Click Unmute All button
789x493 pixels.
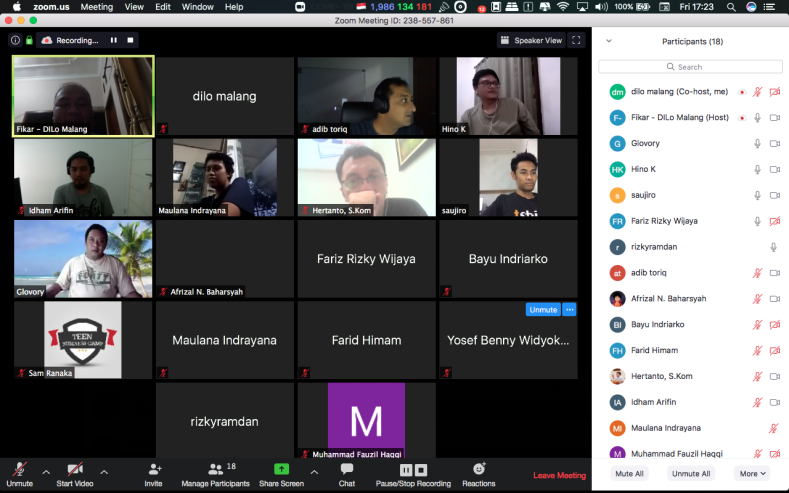[691, 473]
